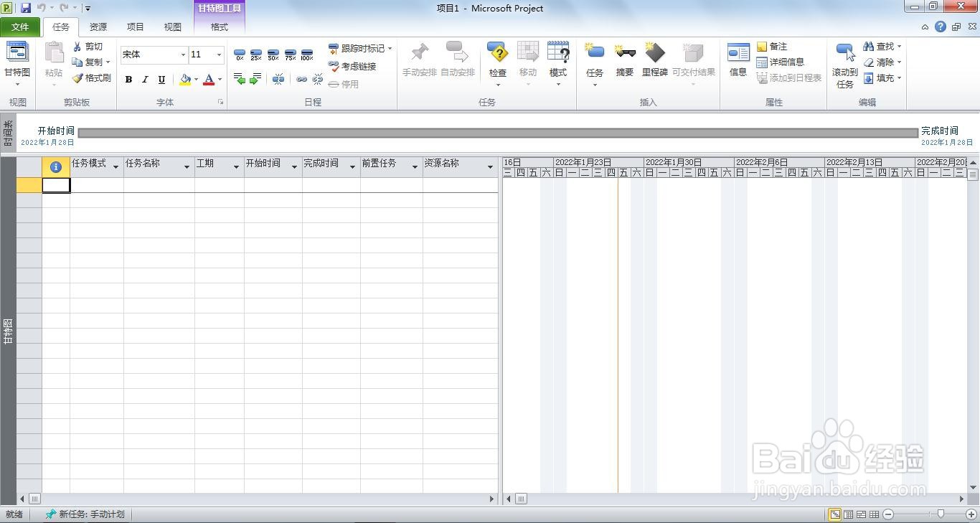
Task: Open the Help question mark icon
Action: coord(941,27)
